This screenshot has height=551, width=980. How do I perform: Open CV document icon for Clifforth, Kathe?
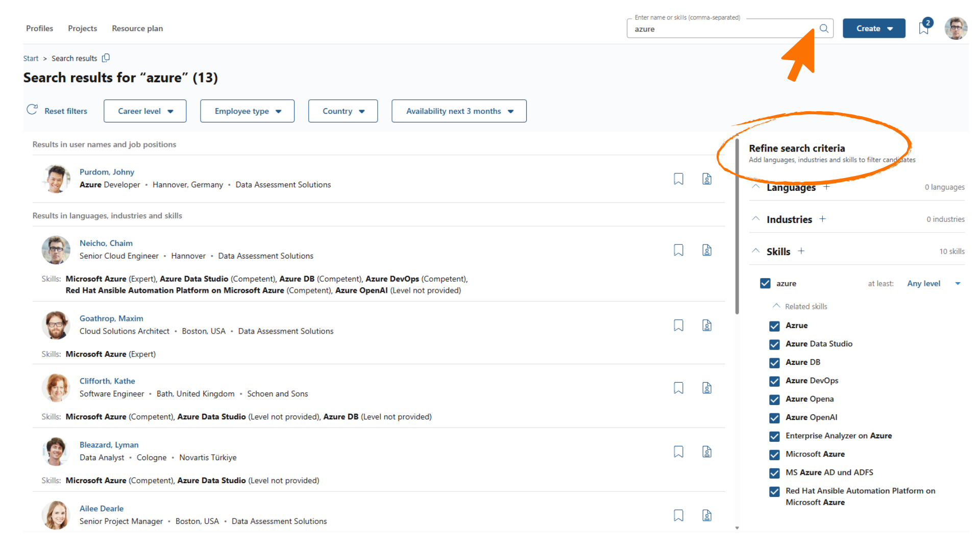pyautogui.click(x=707, y=388)
